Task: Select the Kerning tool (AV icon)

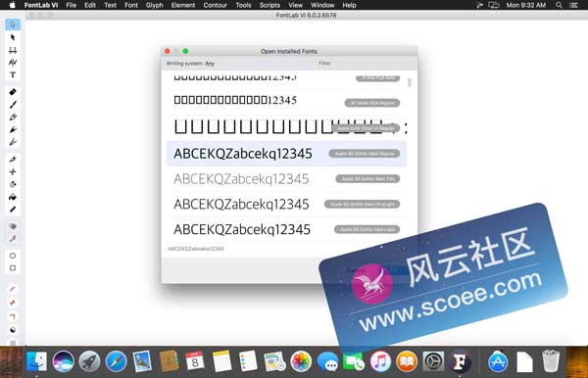Action: [x=13, y=63]
